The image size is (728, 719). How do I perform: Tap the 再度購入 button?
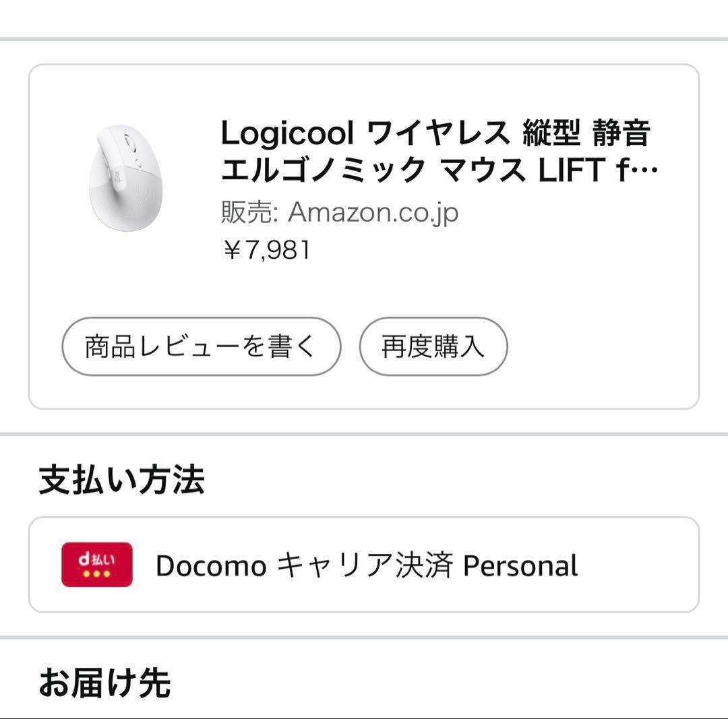[x=433, y=346]
